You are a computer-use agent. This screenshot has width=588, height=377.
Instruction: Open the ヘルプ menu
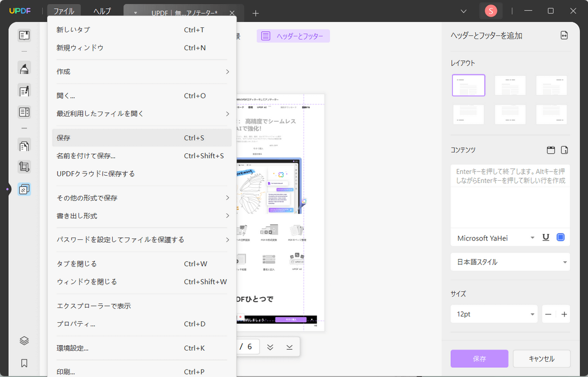102,11
